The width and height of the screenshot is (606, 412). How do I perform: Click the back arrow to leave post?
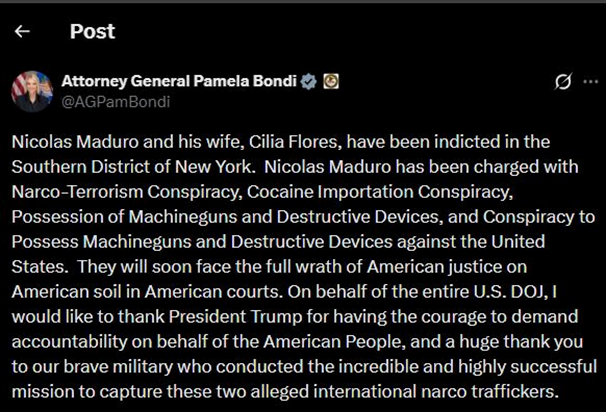22,31
